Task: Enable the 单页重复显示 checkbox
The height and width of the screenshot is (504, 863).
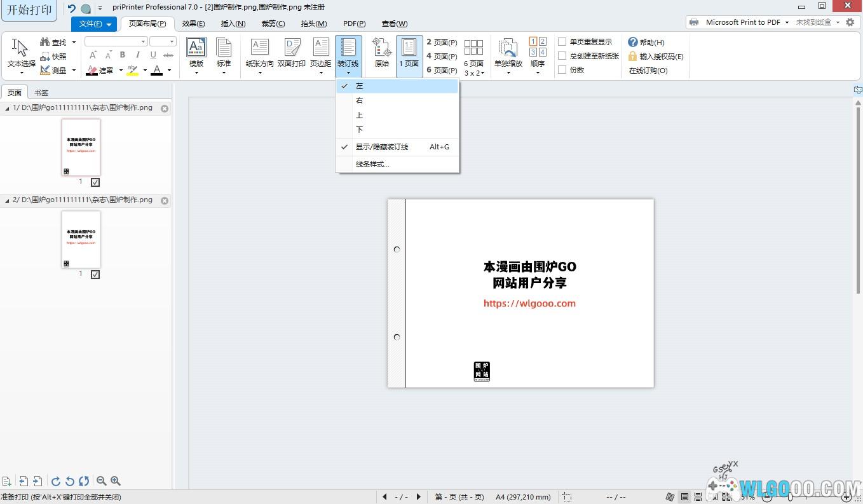Action: [562, 42]
